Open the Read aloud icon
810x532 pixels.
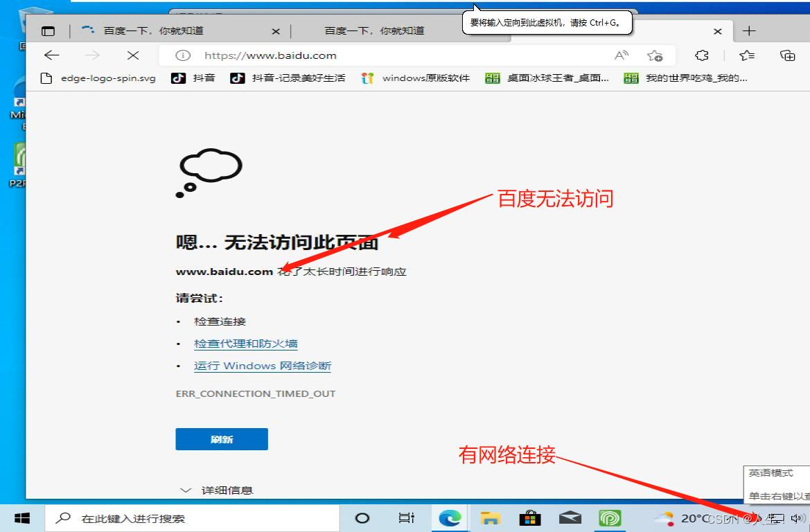pyautogui.click(x=622, y=55)
